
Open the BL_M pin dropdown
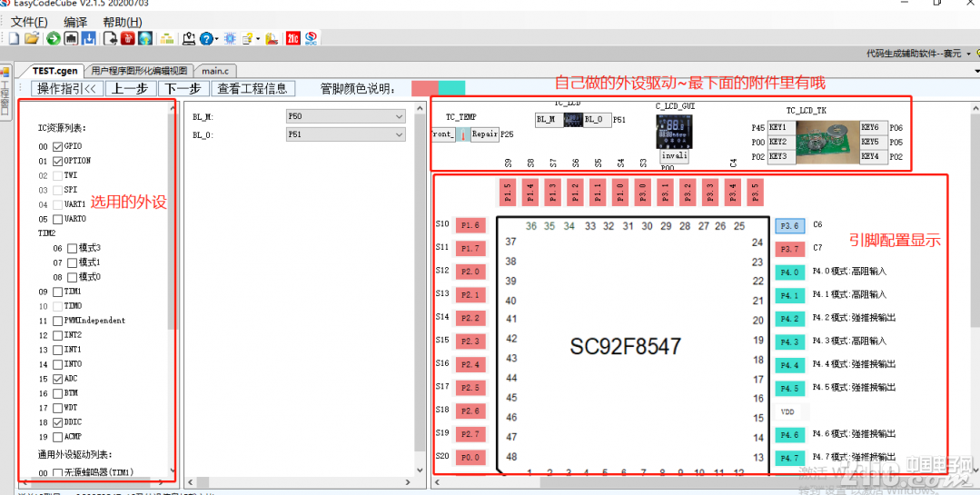[x=345, y=116]
